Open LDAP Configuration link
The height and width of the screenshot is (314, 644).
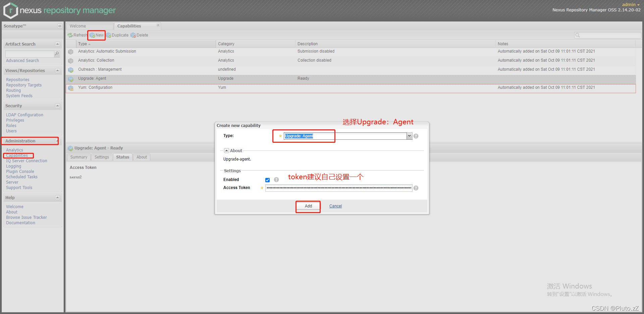(x=24, y=115)
